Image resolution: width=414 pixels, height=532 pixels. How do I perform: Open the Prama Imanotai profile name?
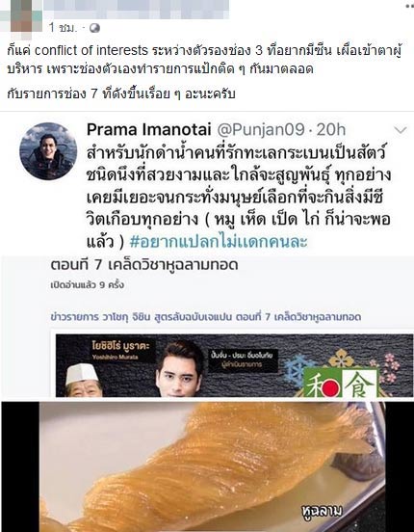point(149,129)
